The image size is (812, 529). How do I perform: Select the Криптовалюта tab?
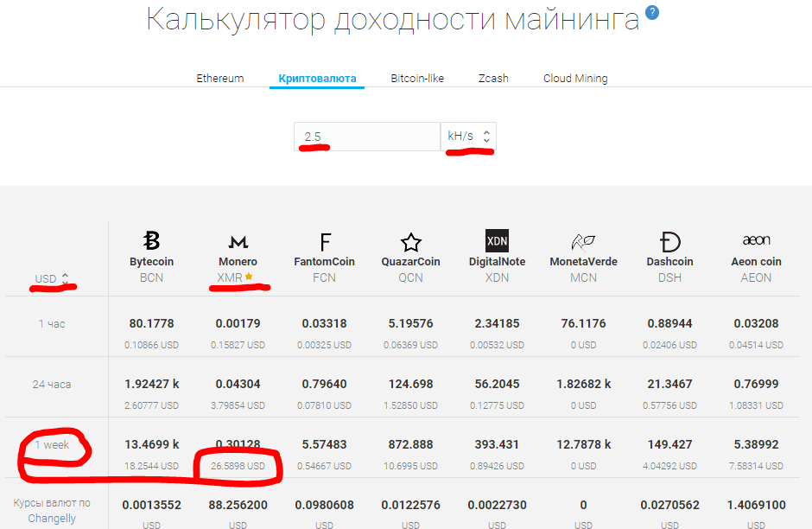(317, 79)
